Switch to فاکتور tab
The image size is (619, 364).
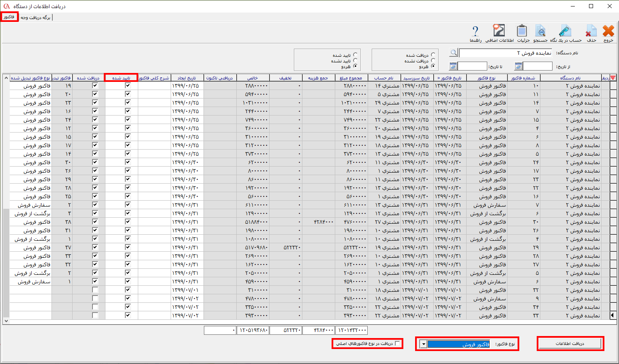[x=9, y=17]
